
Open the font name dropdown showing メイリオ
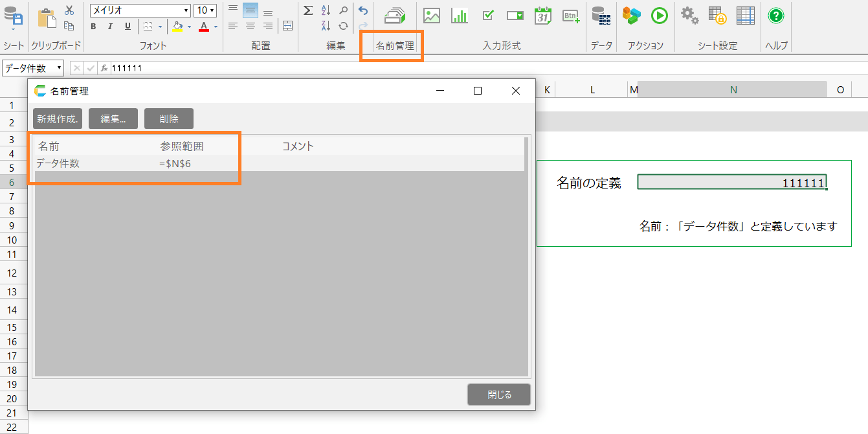186,10
